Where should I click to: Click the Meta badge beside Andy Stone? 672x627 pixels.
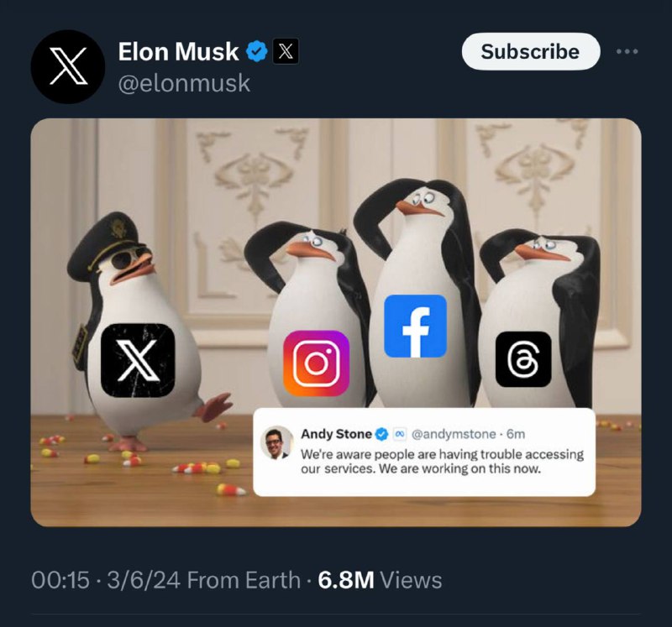pyautogui.click(x=400, y=434)
